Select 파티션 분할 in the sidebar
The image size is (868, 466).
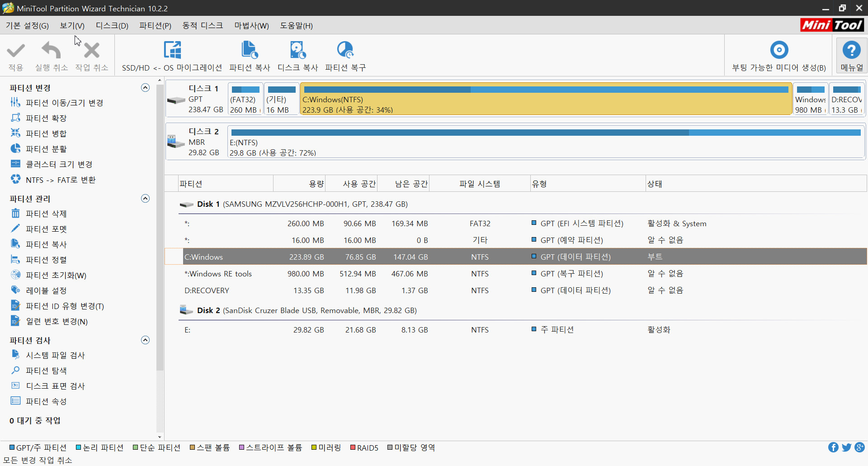click(39, 149)
